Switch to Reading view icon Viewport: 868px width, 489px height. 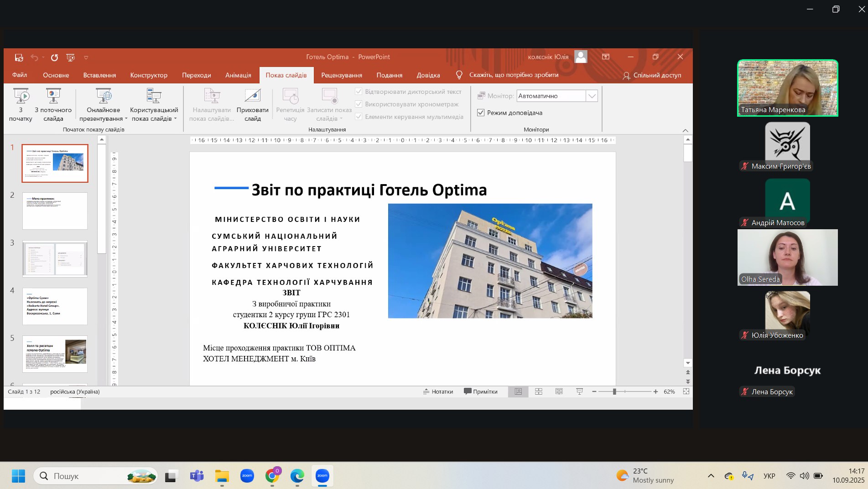pyautogui.click(x=559, y=391)
